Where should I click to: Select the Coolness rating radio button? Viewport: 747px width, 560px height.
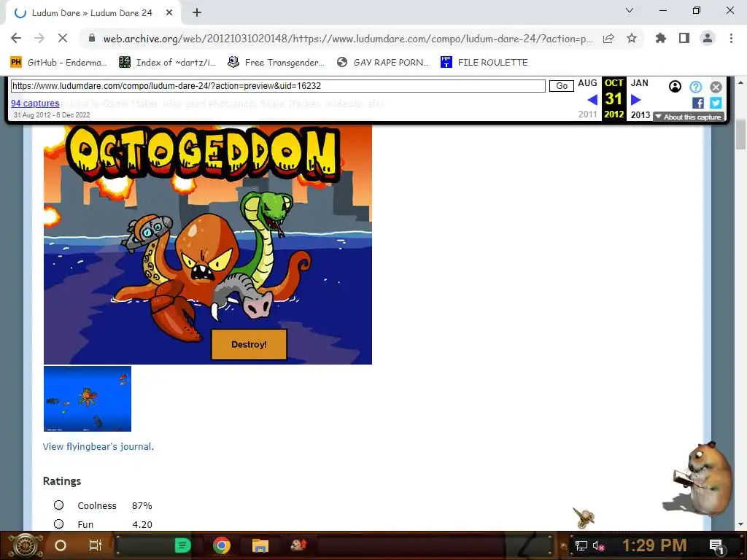tap(58, 505)
